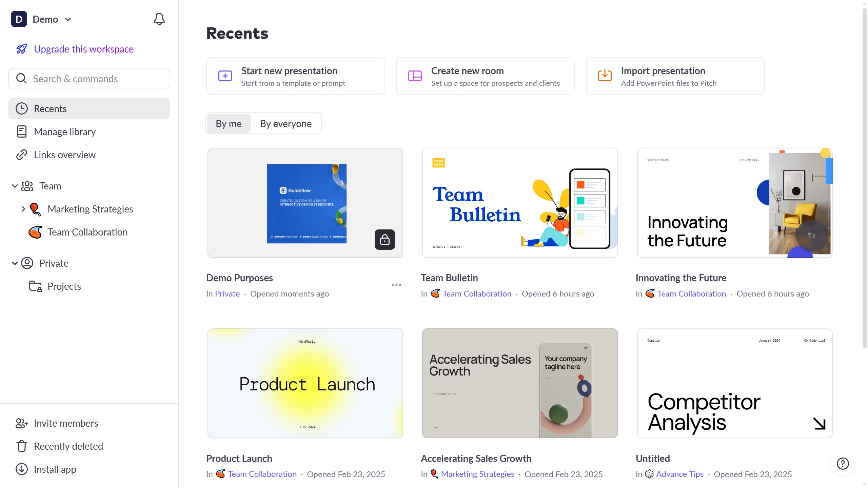Click the Install app download icon

click(x=22, y=469)
